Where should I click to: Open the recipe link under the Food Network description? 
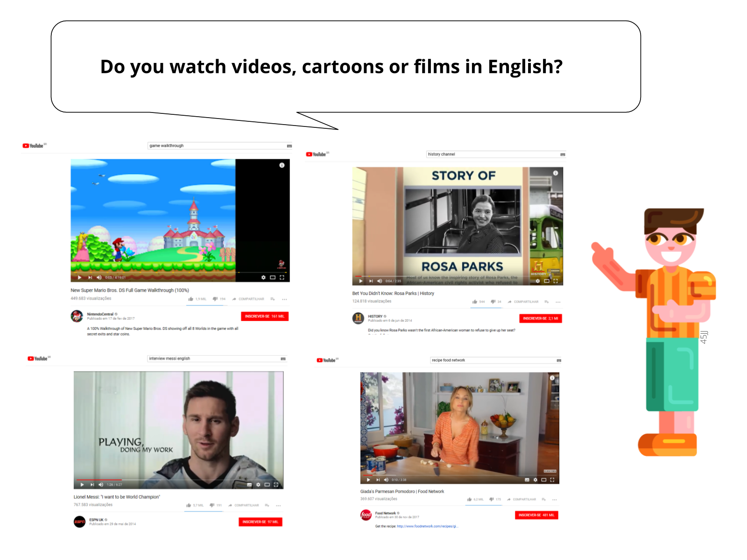click(428, 526)
